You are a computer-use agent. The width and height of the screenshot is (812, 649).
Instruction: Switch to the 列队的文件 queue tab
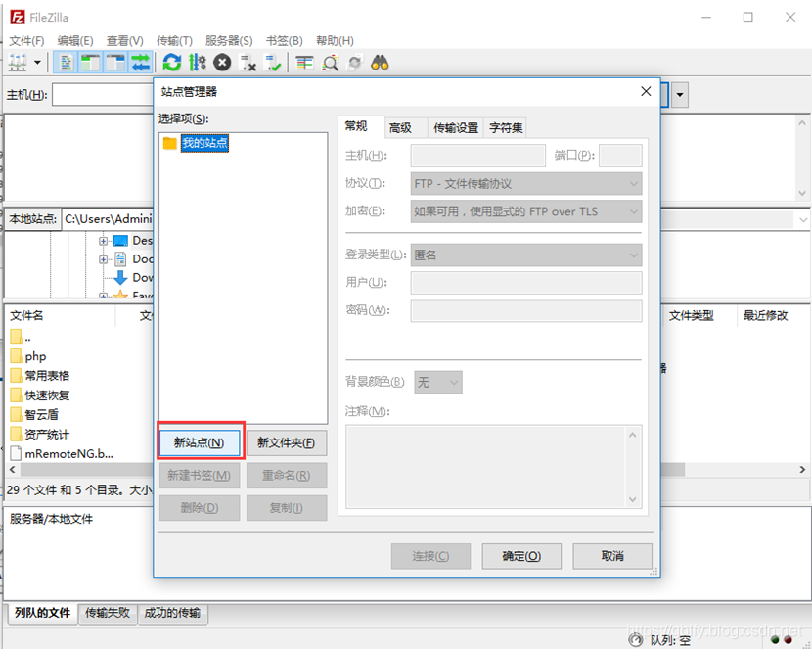[42, 613]
